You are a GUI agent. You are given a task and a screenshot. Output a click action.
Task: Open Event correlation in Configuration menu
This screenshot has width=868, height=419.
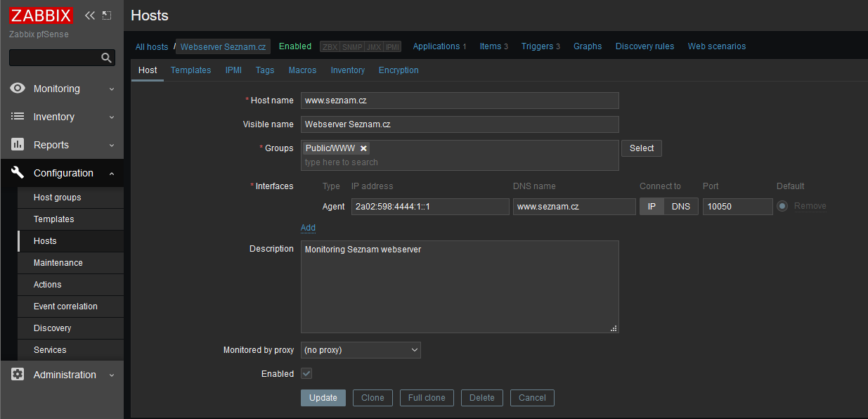coord(70,307)
